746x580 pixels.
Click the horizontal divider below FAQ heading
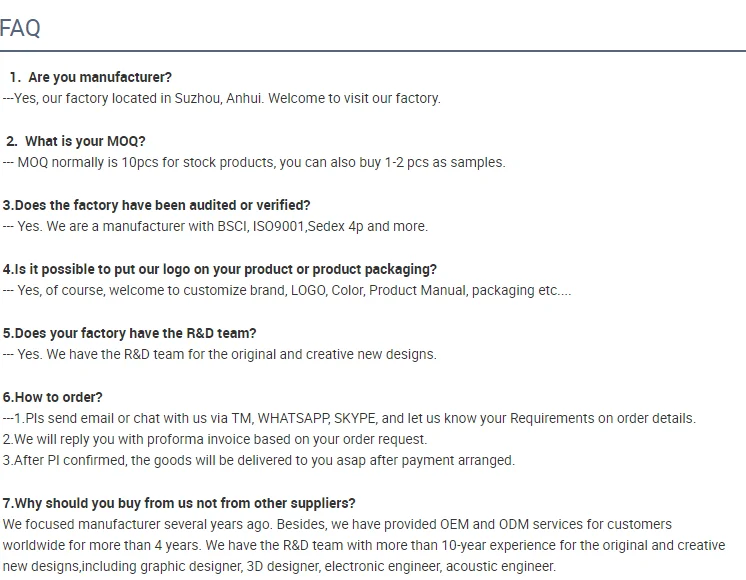click(x=373, y=50)
